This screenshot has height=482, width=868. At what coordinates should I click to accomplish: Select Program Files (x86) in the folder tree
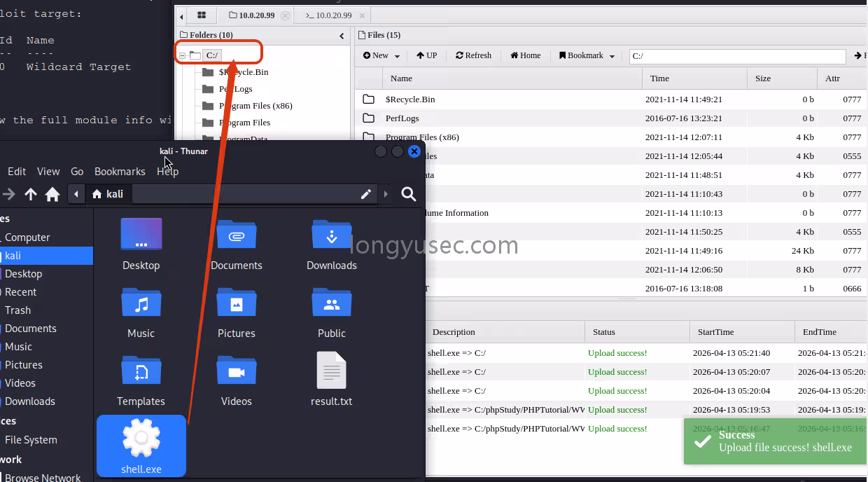[255, 106]
